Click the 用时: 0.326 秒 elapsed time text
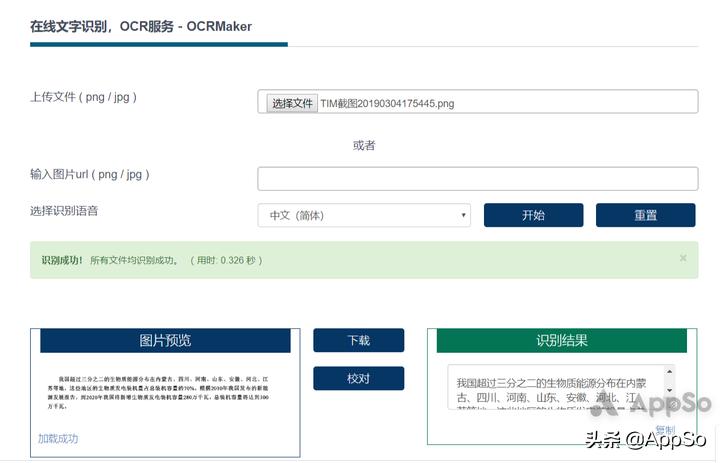The width and height of the screenshot is (720, 463). click(226, 260)
